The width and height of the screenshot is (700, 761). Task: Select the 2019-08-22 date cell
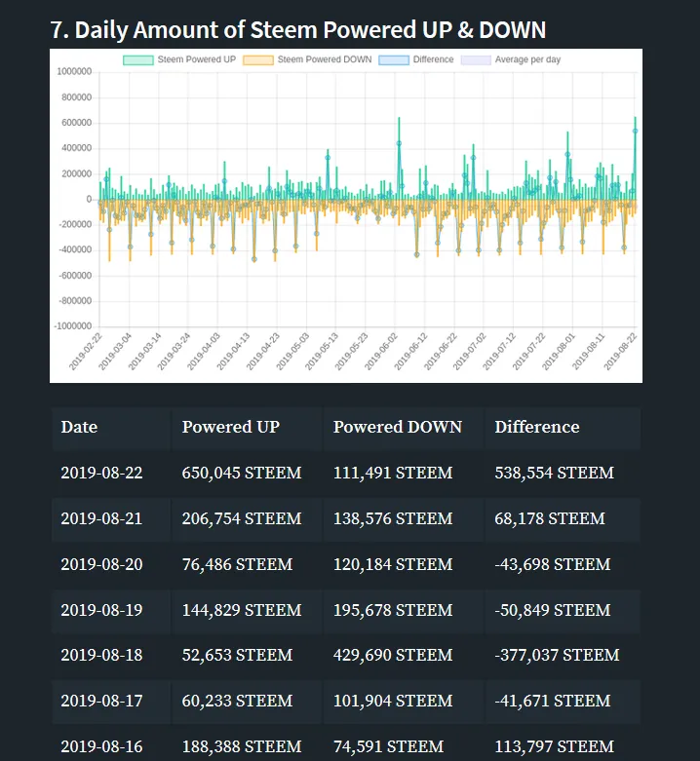tap(101, 473)
